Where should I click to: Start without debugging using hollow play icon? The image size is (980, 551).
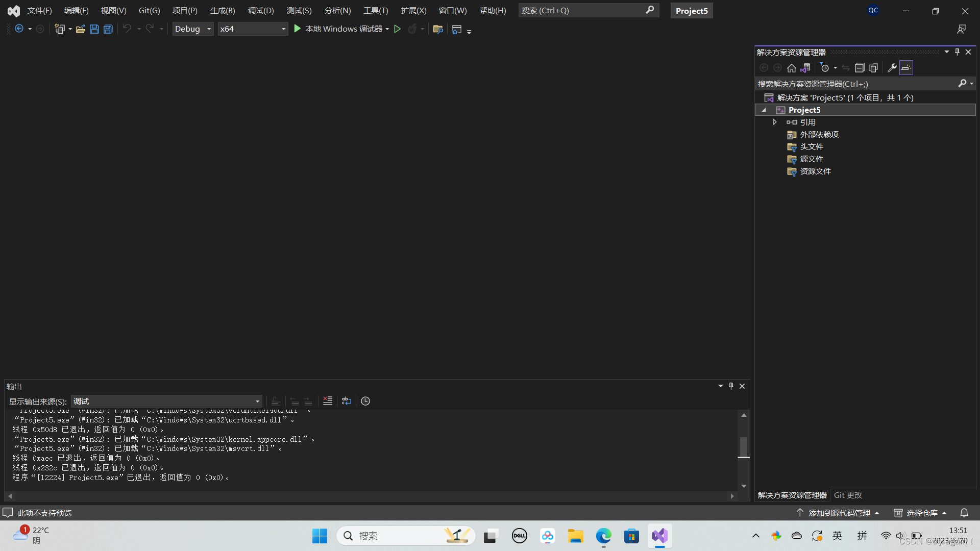click(398, 29)
